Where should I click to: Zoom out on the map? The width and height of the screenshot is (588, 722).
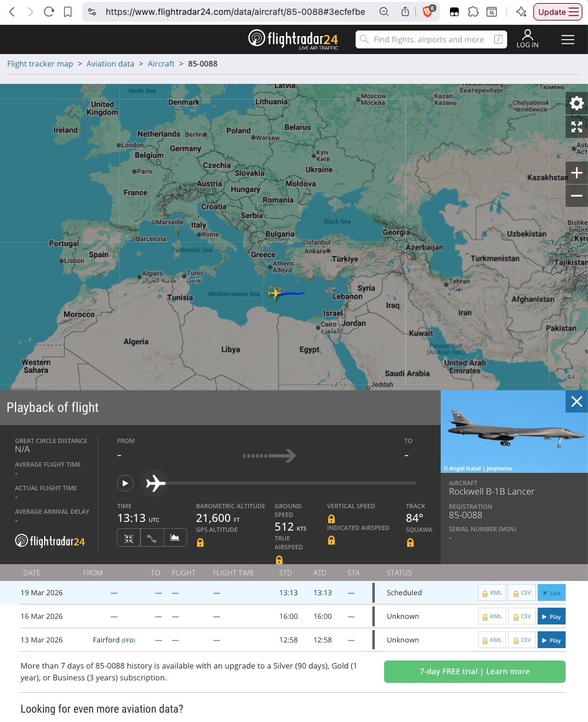(x=576, y=196)
